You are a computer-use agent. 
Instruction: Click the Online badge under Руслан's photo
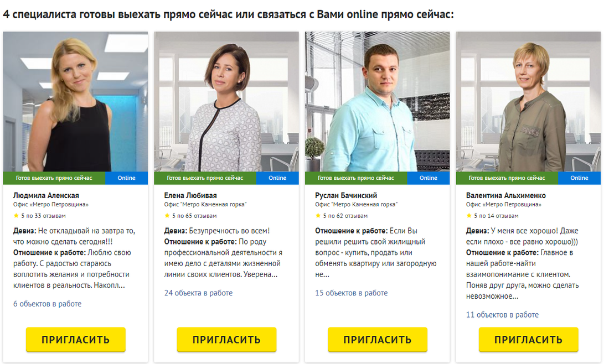[x=429, y=178]
